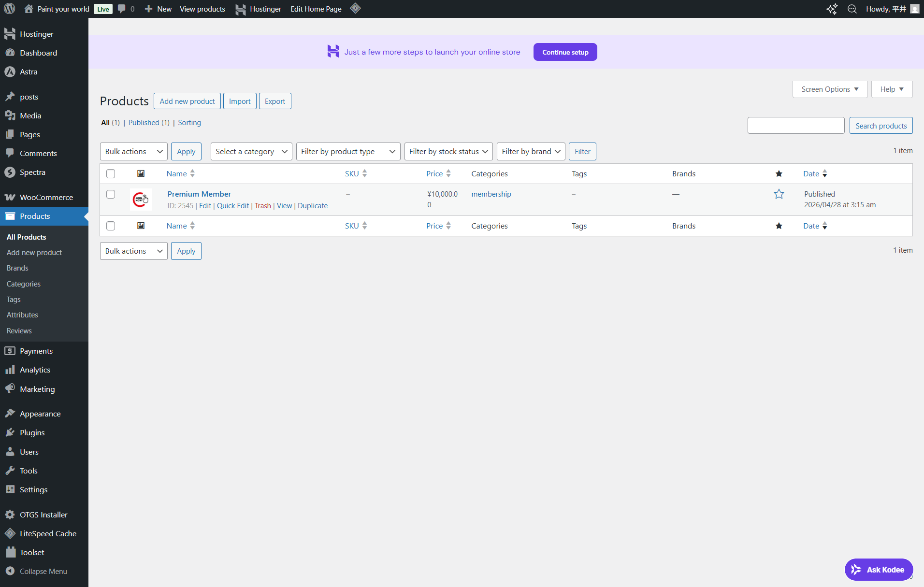Open the comments bubble icon in admin bar

pyautogui.click(x=122, y=9)
